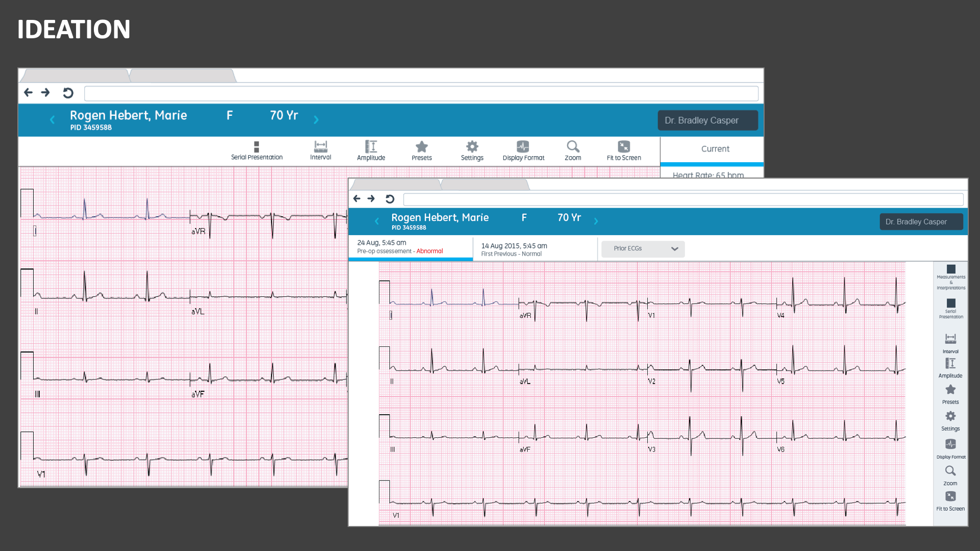The height and width of the screenshot is (551, 980).
Task: Click the Abnormal status text
Action: point(430,251)
